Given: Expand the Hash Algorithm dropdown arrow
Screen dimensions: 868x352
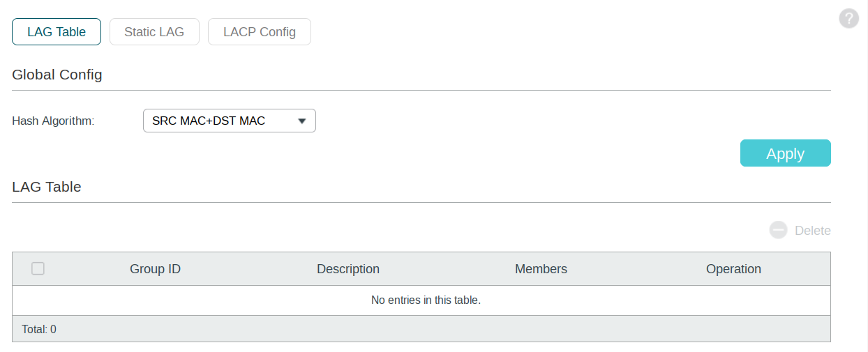Looking at the screenshot, I should [x=302, y=121].
